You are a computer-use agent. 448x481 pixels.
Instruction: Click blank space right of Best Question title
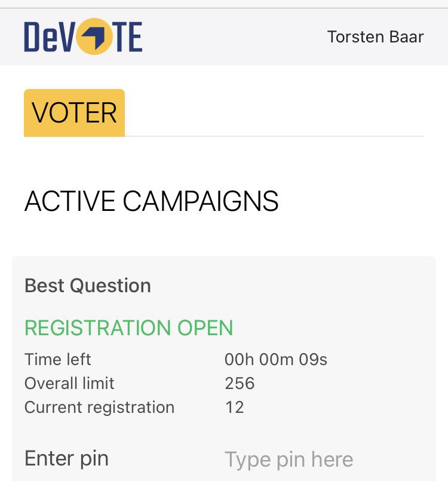(x=293, y=286)
